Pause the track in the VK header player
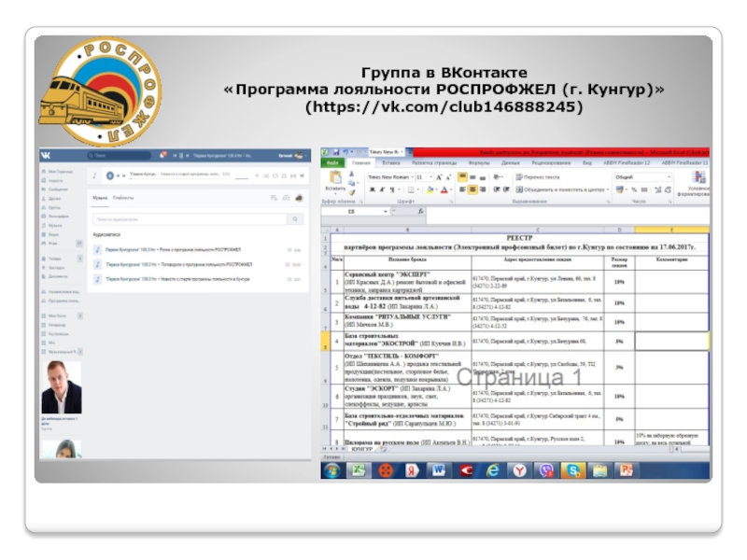Image resolution: width=747 pixels, height=560 pixels. pos(180,155)
